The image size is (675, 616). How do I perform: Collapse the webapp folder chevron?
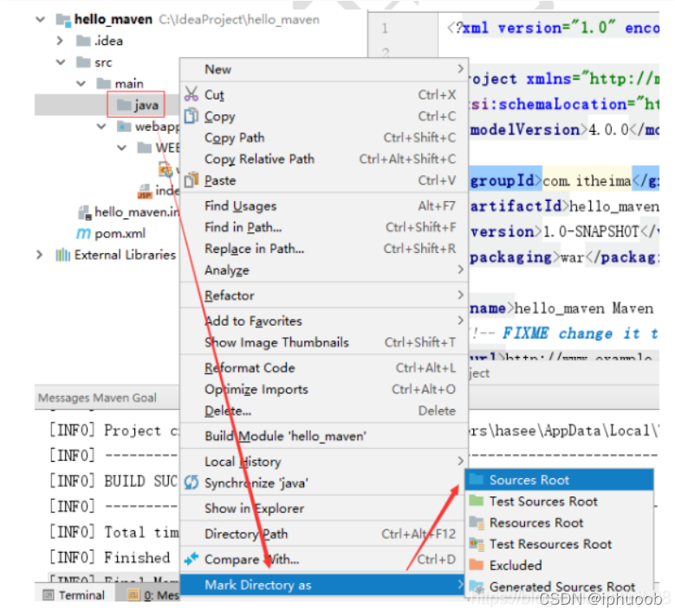101,126
